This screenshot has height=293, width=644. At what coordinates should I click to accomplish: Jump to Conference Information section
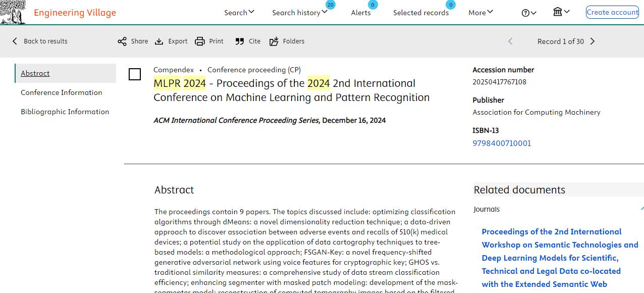click(62, 92)
